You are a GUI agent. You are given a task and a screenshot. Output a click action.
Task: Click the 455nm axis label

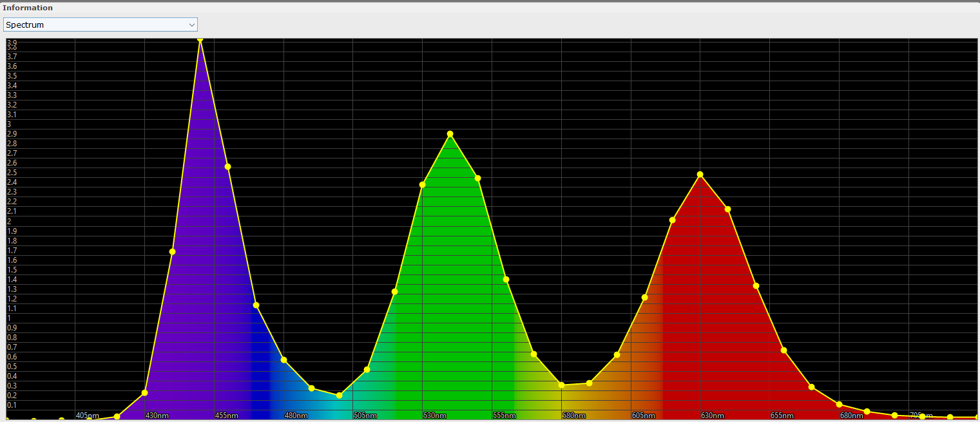[227, 416]
